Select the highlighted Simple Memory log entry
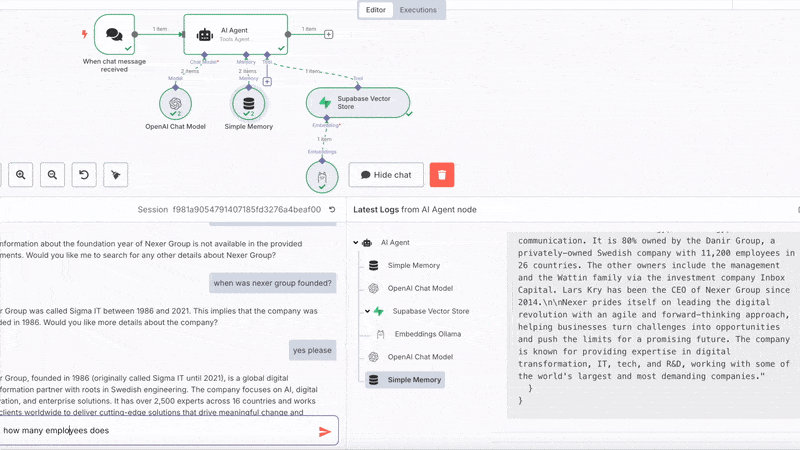The width and height of the screenshot is (800, 450). pyautogui.click(x=405, y=380)
